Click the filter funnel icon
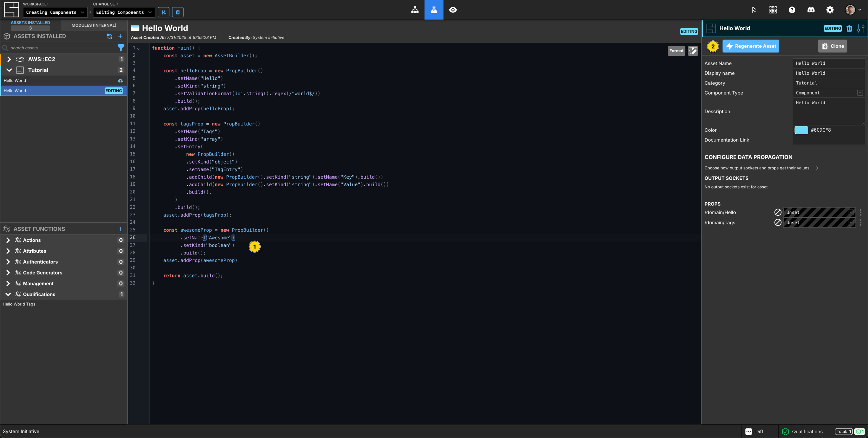Screen dimensions: 868x438 tap(121, 48)
